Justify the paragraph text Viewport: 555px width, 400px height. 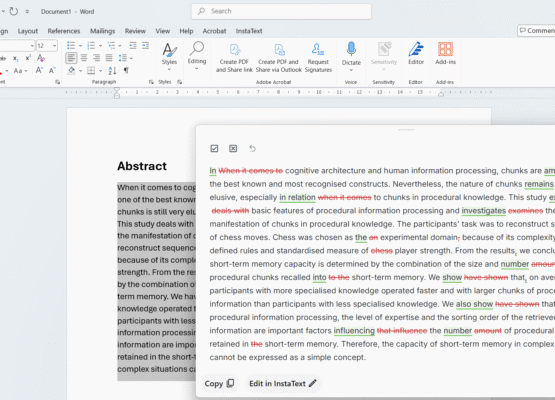tap(109, 58)
